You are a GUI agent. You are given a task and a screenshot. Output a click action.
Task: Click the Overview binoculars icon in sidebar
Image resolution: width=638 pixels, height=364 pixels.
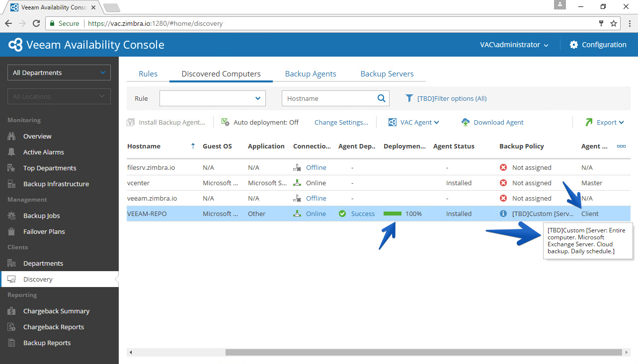point(12,136)
